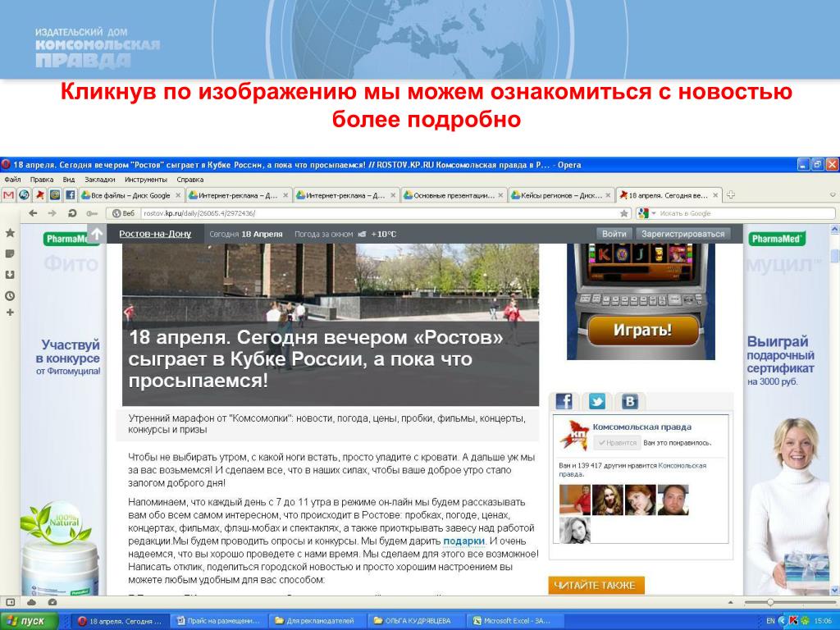The width and height of the screenshot is (840, 630).
Task: Click the URL address field
Action: (379, 213)
